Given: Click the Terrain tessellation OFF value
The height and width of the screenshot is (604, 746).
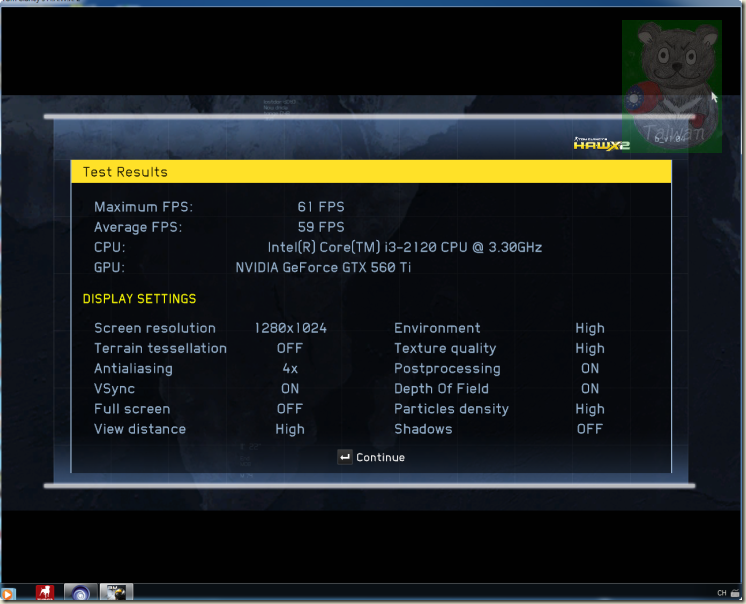Looking at the screenshot, I should (290, 348).
